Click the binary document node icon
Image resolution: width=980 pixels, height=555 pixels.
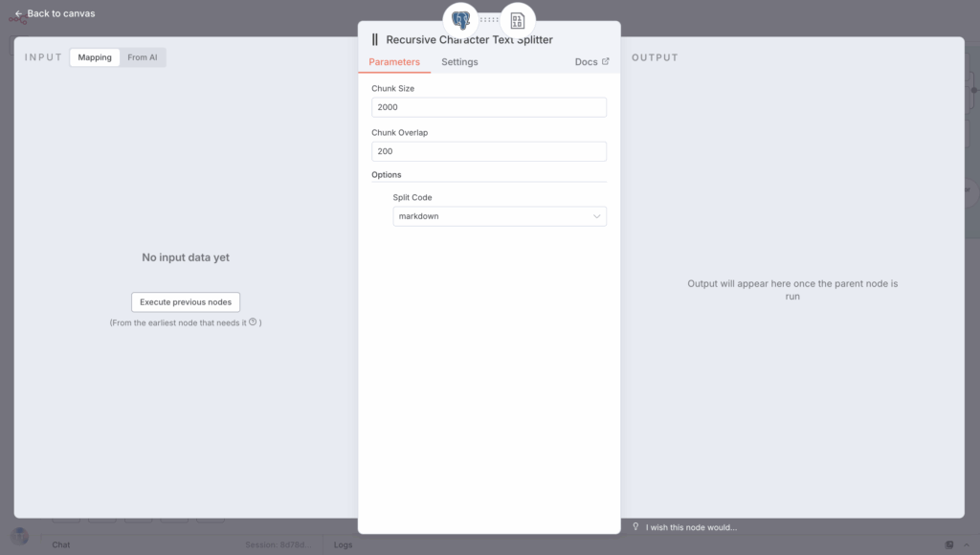pos(518,20)
